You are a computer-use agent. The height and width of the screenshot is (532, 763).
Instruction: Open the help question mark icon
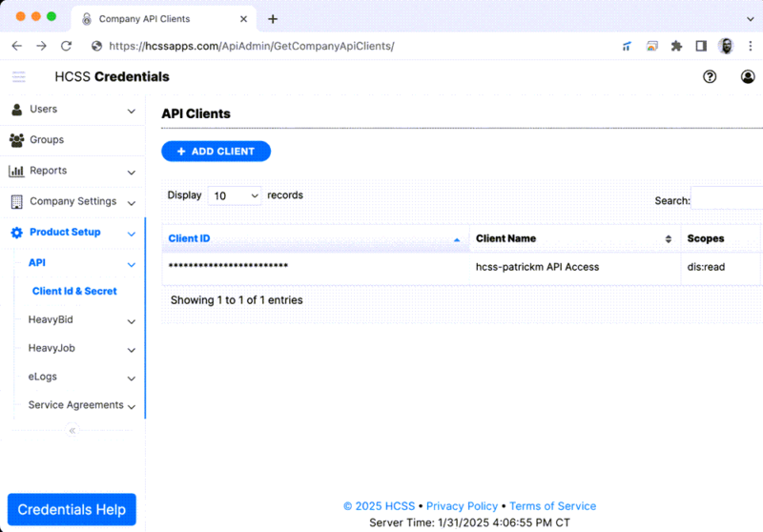[710, 77]
